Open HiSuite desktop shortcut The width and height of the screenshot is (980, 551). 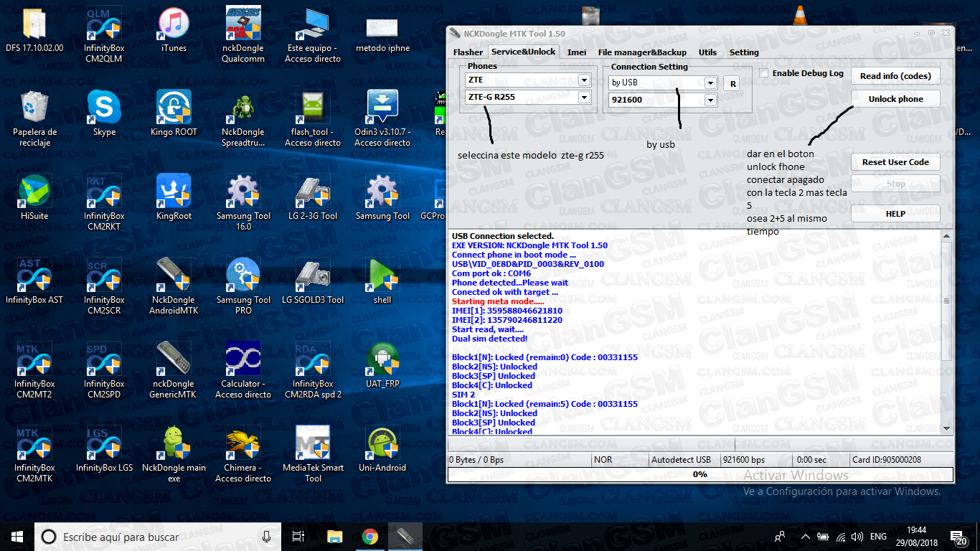pos(34,198)
